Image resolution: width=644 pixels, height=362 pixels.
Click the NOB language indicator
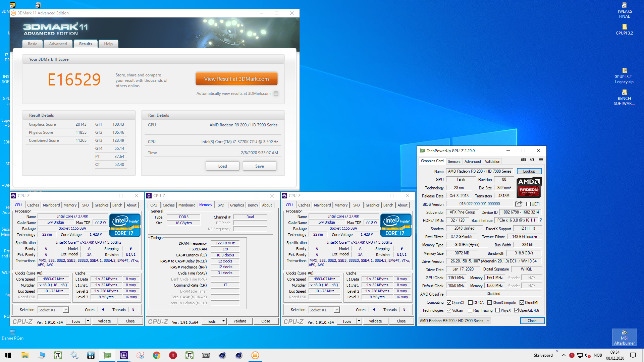[x=598, y=355]
